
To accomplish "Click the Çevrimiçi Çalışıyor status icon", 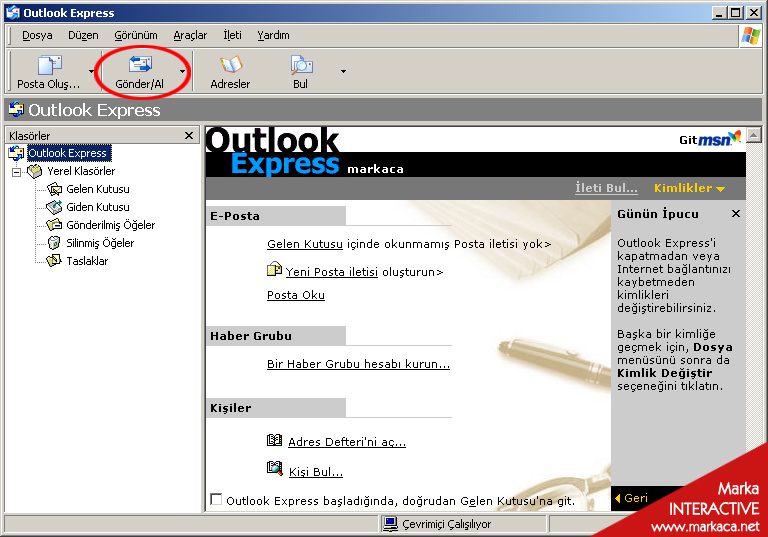I will pyautogui.click(x=390, y=524).
